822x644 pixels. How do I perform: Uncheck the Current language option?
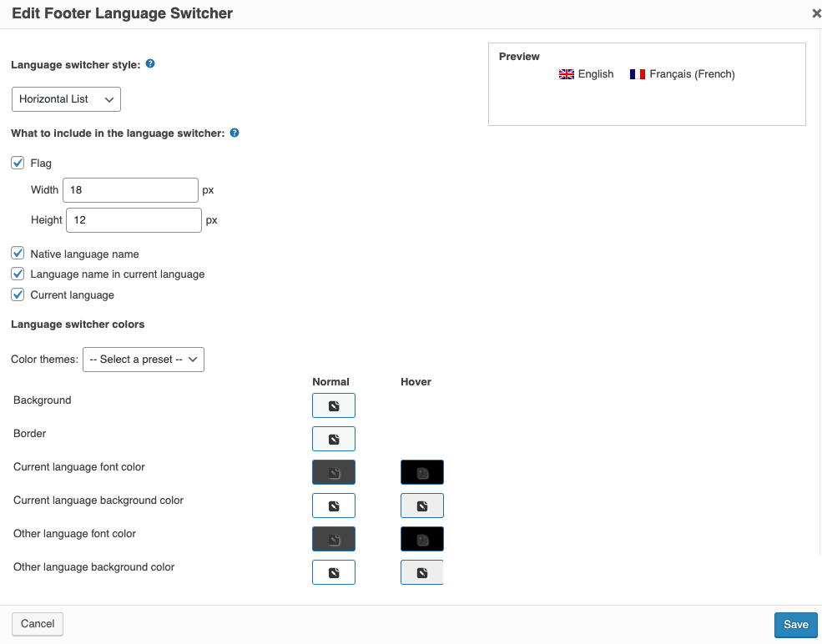18,294
